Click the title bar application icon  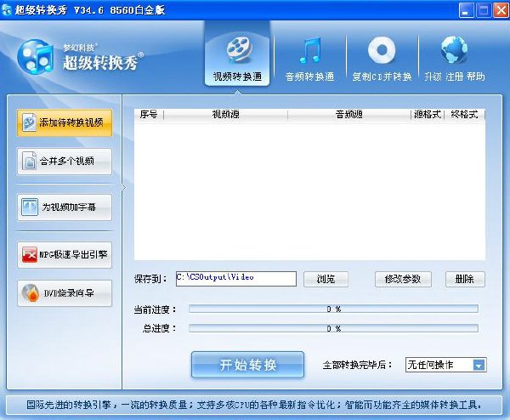(x=7, y=10)
